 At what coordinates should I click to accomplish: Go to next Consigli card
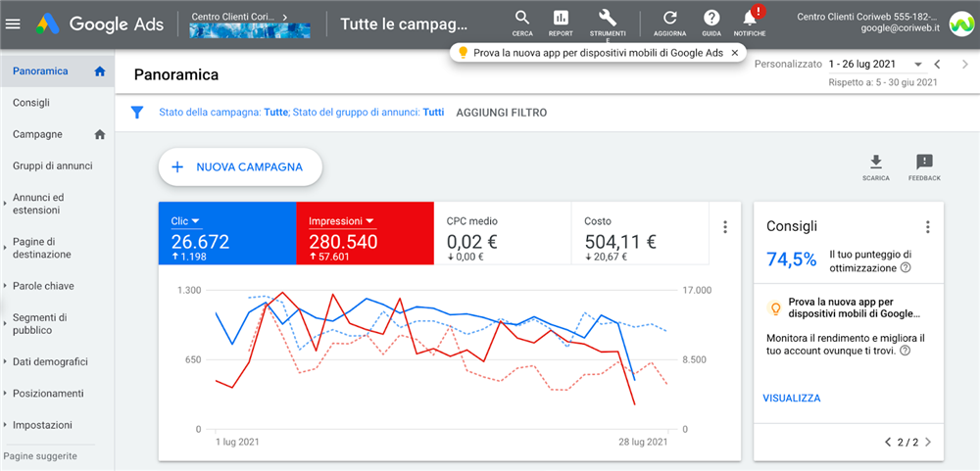click(927, 443)
